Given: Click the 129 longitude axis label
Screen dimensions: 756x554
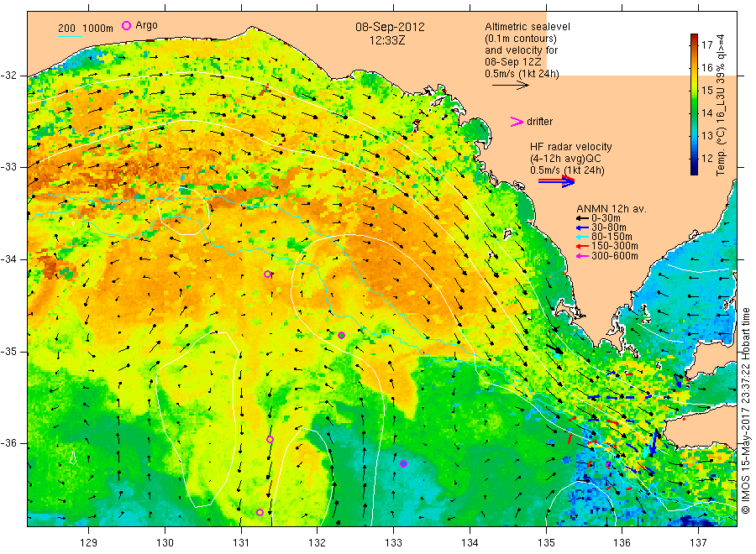Looking at the screenshot, I should pos(89,543).
